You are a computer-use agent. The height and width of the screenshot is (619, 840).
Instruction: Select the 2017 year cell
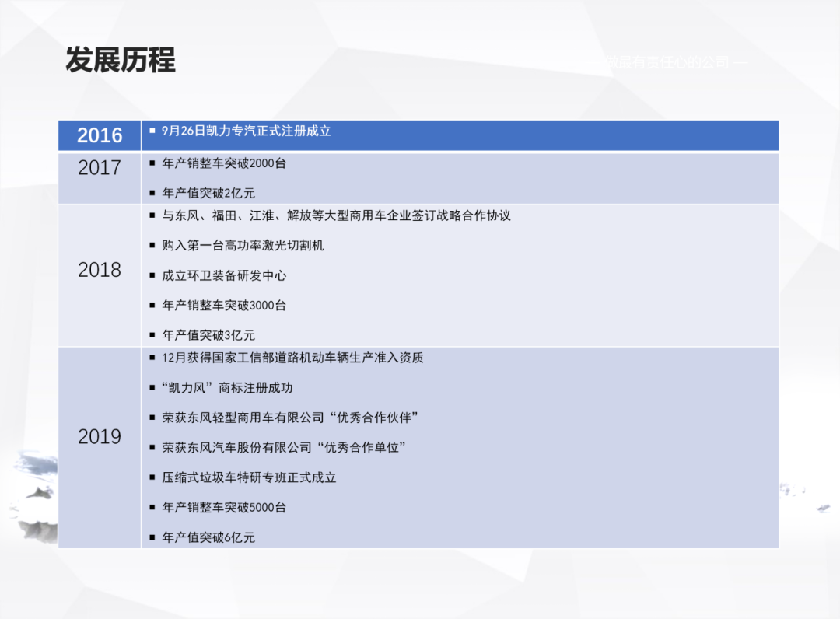pos(100,167)
